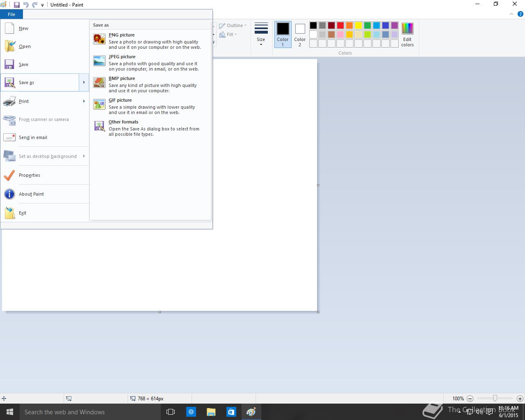Select BMP picture save option

click(150, 84)
